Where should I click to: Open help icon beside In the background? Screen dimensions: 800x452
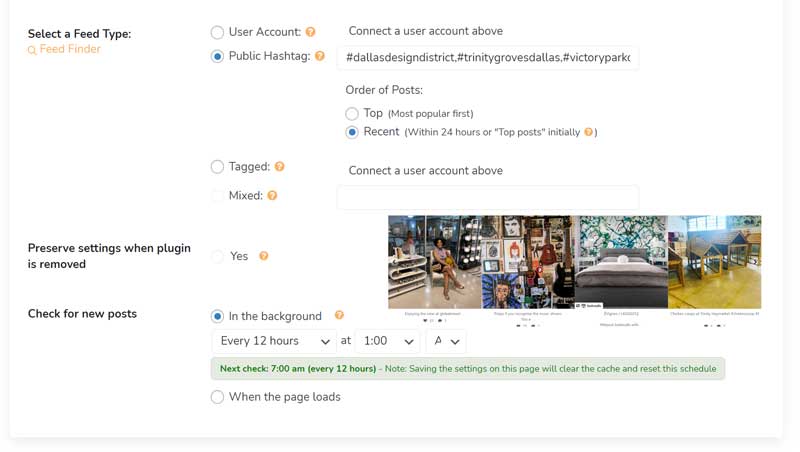[339, 315]
